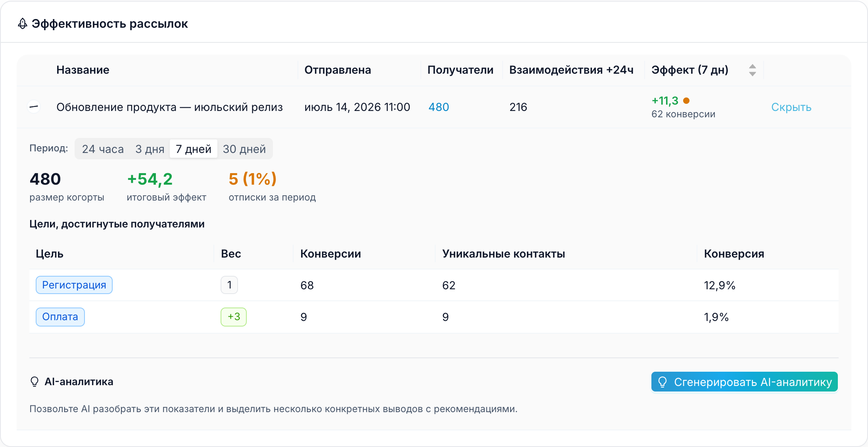868x447 pixels.
Task: Click the conversion rate 12,9%
Action: tap(720, 285)
